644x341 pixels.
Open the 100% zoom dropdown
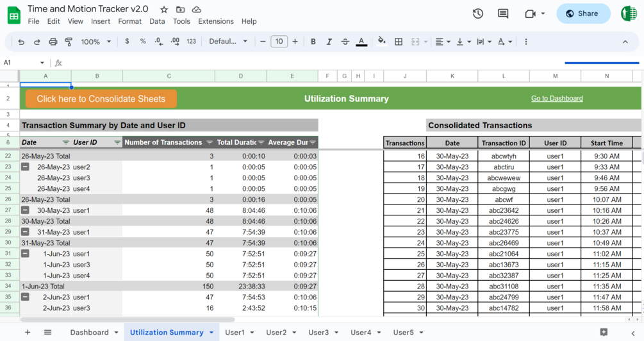pos(96,42)
